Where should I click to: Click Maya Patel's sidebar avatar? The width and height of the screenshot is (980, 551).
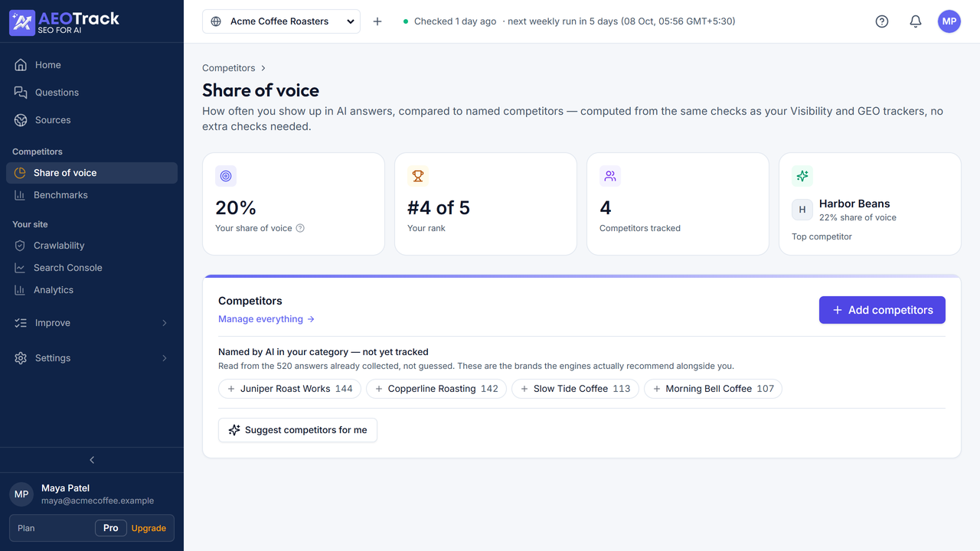point(21,494)
